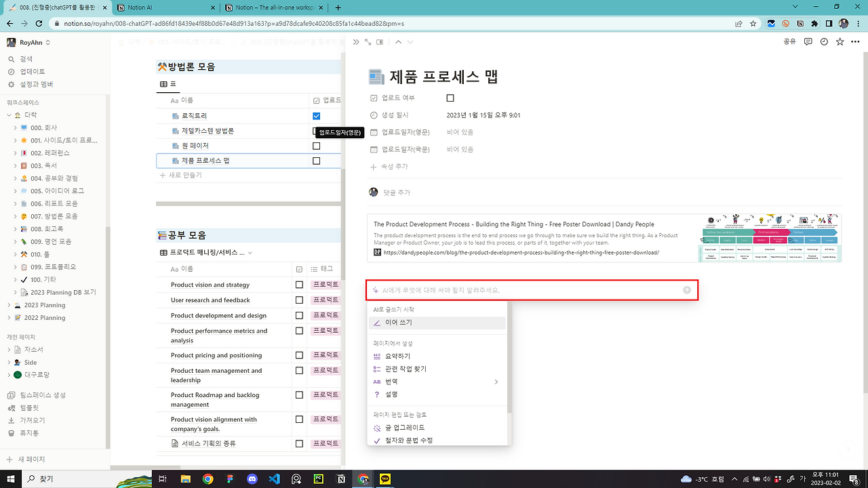
Task: Open the RoyAhn workspace switcher
Action: (x=29, y=42)
